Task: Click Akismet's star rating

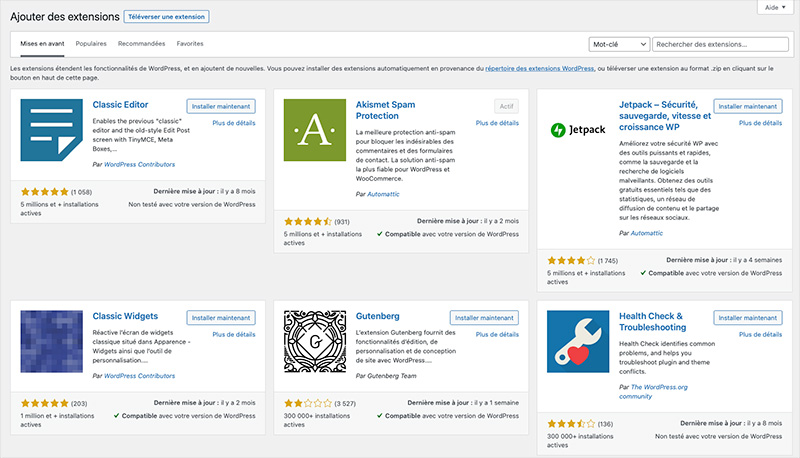Action: pos(308,221)
